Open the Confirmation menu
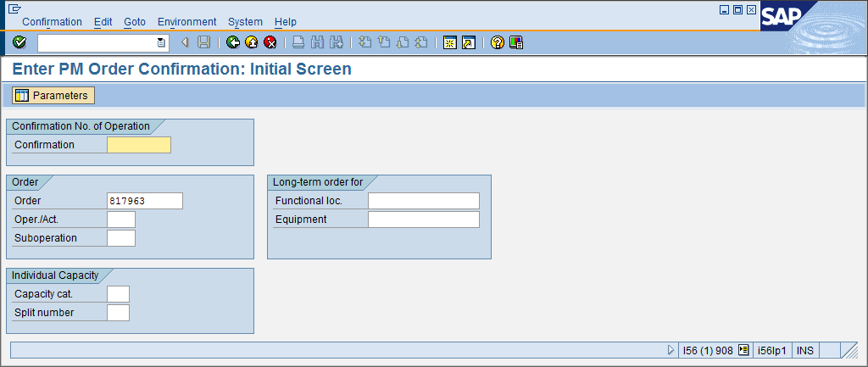The image size is (868, 367). click(x=52, y=22)
